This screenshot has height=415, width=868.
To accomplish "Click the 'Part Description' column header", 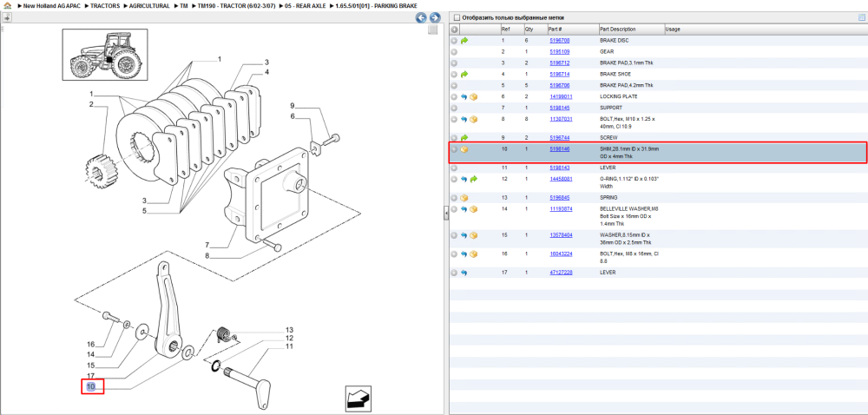I will click(x=630, y=30).
